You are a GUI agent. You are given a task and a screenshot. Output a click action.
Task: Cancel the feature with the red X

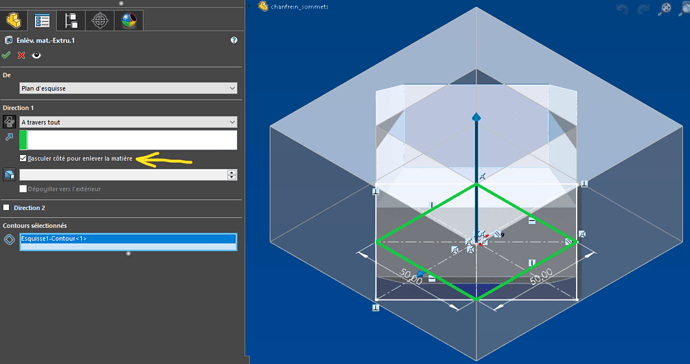pos(21,55)
